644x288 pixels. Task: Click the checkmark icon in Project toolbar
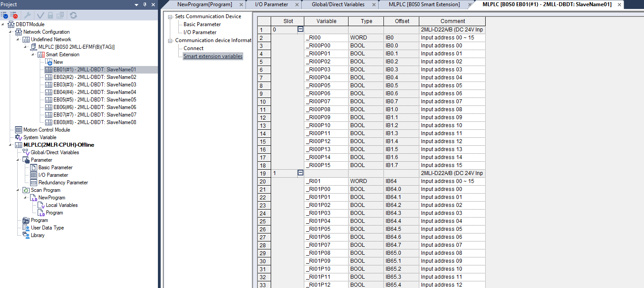coord(40,15)
